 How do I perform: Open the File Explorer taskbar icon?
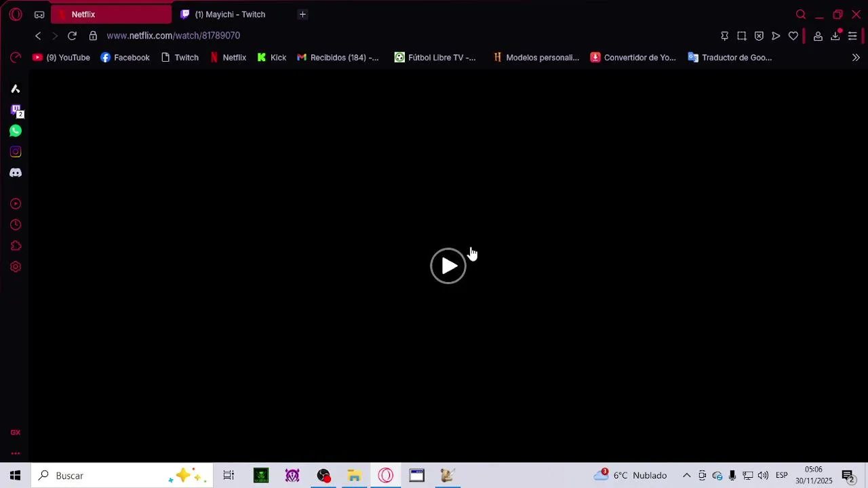click(x=354, y=476)
